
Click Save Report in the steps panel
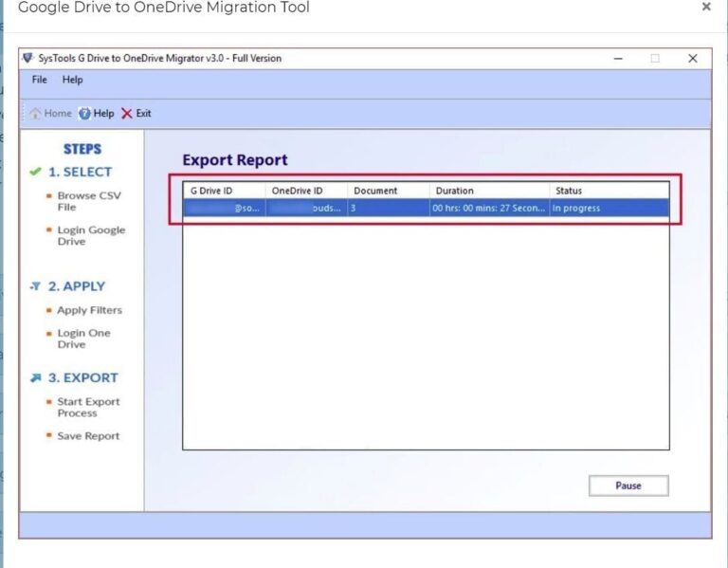tap(88, 436)
